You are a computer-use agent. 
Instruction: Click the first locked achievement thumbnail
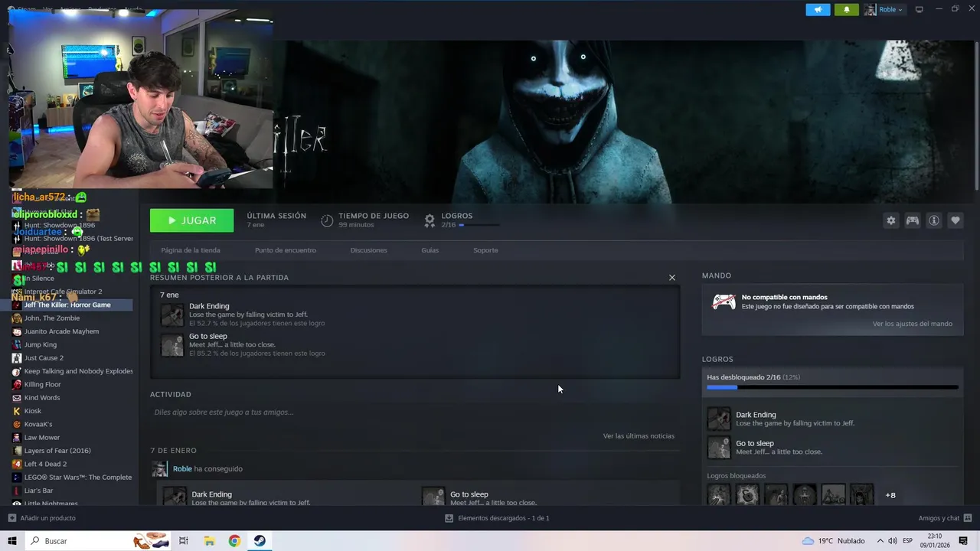click(718, 495)
